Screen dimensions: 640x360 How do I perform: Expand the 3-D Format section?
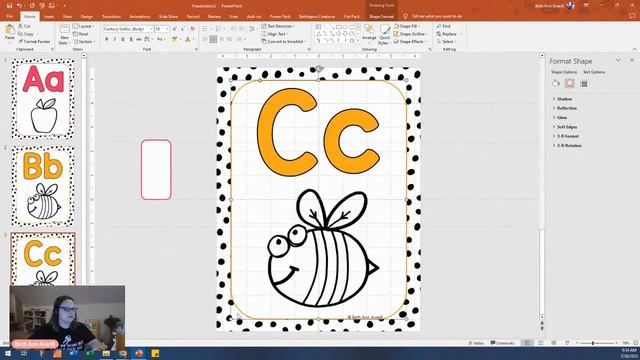[566, 136]
